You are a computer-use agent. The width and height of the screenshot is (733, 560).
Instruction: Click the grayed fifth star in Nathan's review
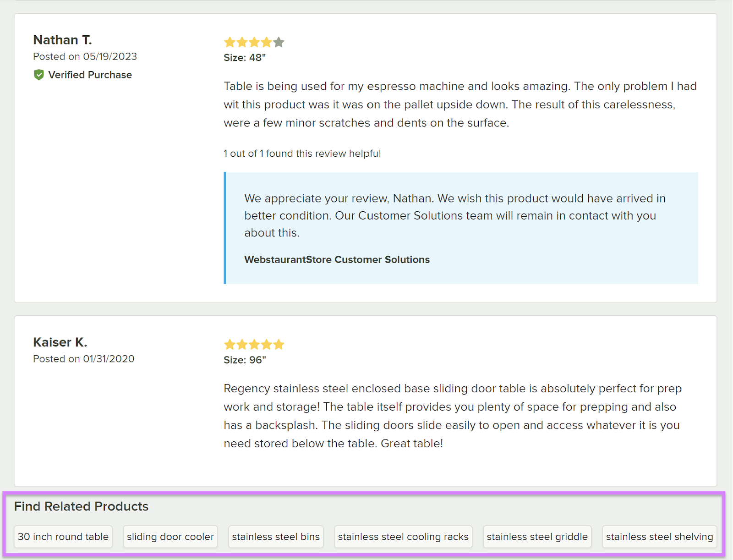tap(279, 42)
